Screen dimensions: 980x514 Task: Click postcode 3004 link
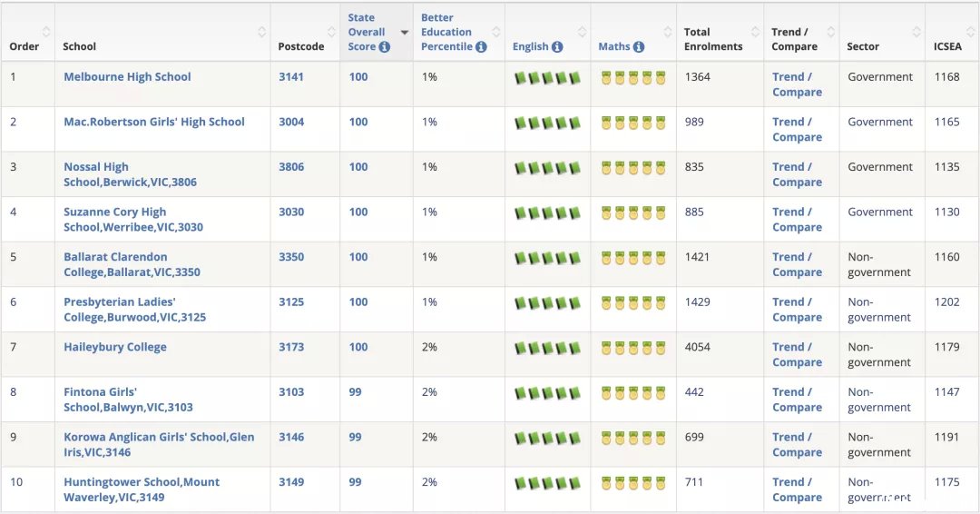pyautogui.click(x=291, y=122)
